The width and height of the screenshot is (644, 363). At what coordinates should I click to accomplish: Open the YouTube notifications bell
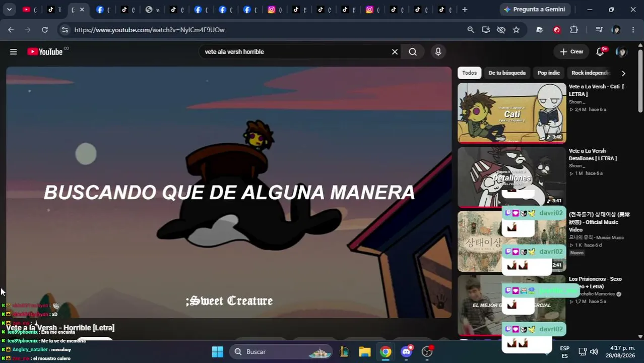600,51
